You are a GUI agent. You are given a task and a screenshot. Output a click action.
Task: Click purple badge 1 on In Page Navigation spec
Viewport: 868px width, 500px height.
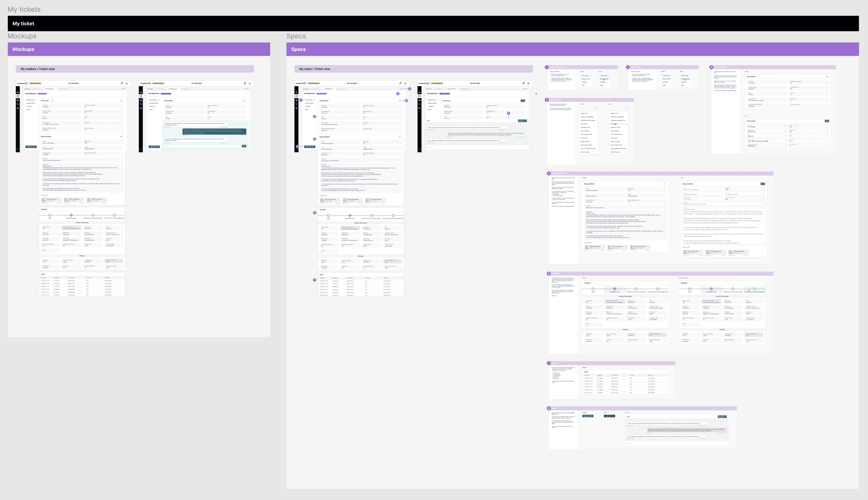pyautogui.click(x=547, y=67)
